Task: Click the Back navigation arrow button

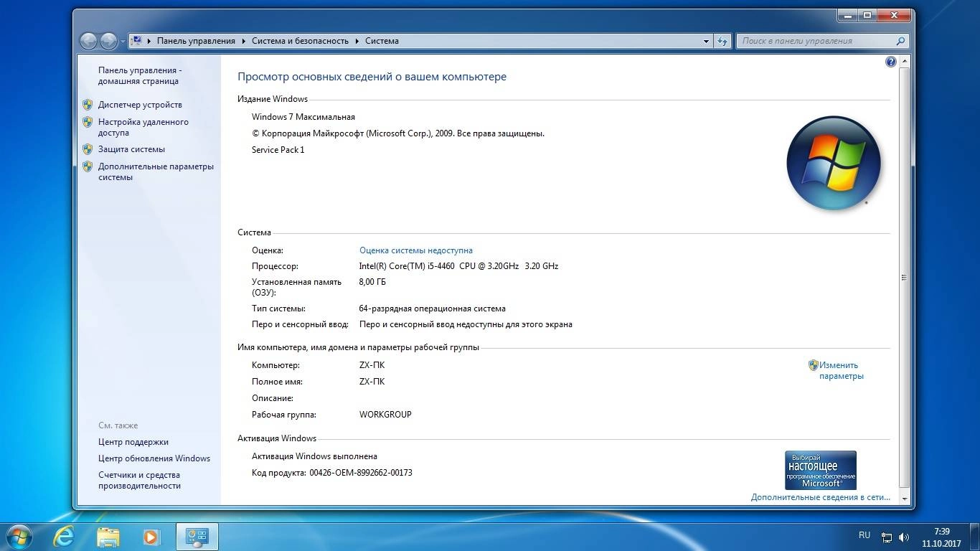Action: tap(88, 41)
